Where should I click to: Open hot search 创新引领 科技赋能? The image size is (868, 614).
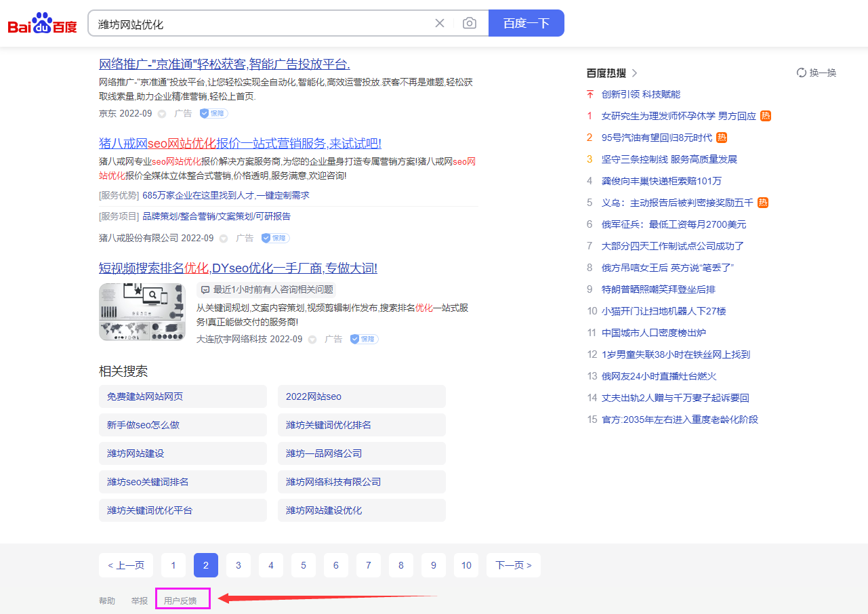(641, 94)
